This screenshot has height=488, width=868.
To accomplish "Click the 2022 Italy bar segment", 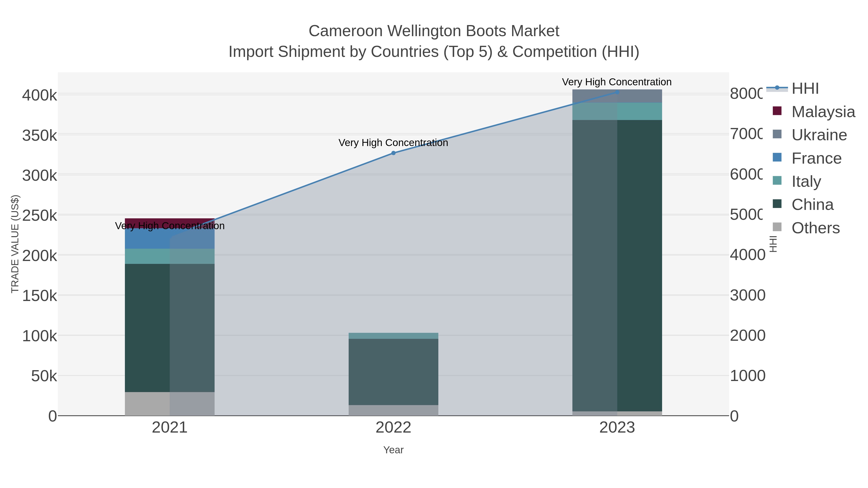I will coord(393,336).
